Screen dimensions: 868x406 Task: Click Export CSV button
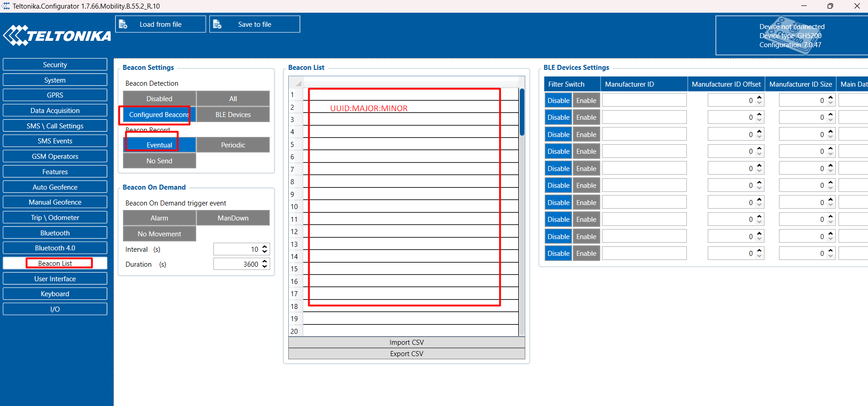coord(407,353)
